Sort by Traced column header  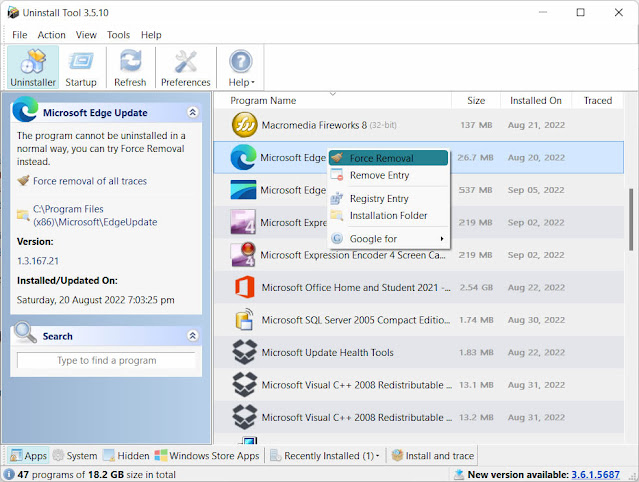597,100
